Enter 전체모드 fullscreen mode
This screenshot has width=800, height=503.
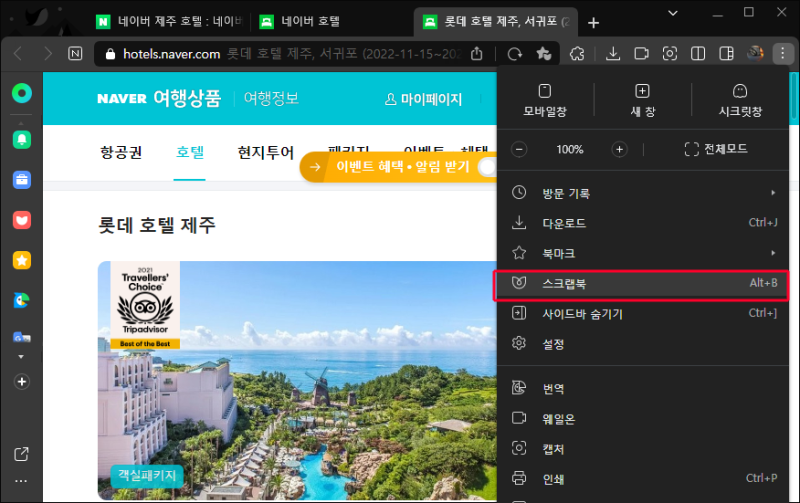(x=716, y=149)
